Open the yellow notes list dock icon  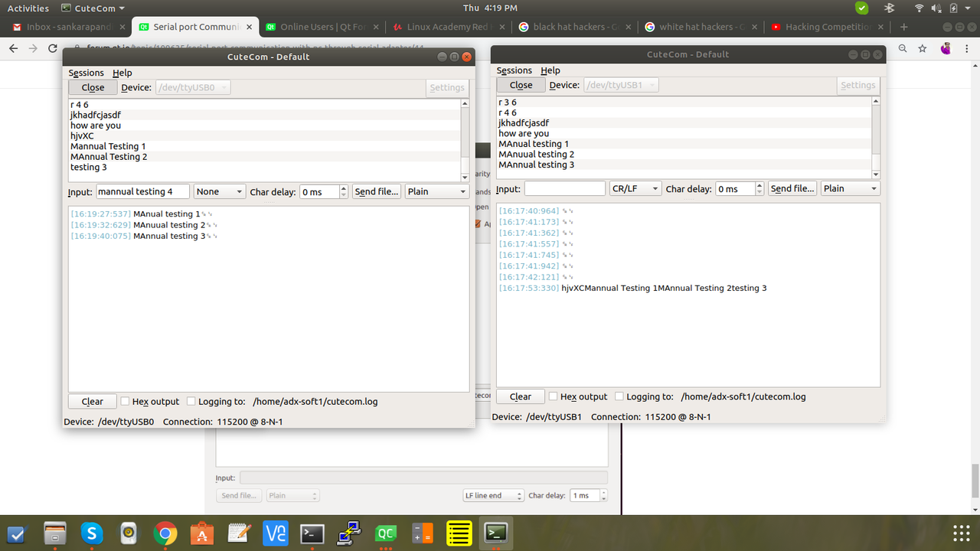tap(459, 533)
